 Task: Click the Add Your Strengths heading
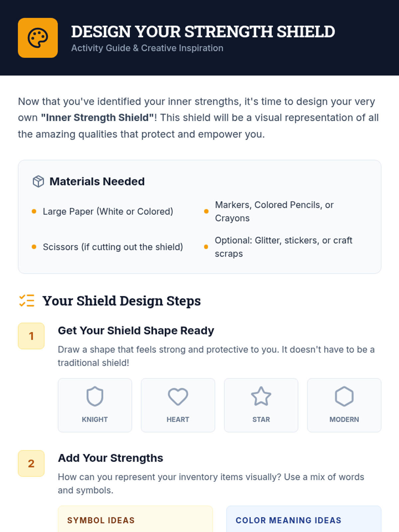(110, 458)
